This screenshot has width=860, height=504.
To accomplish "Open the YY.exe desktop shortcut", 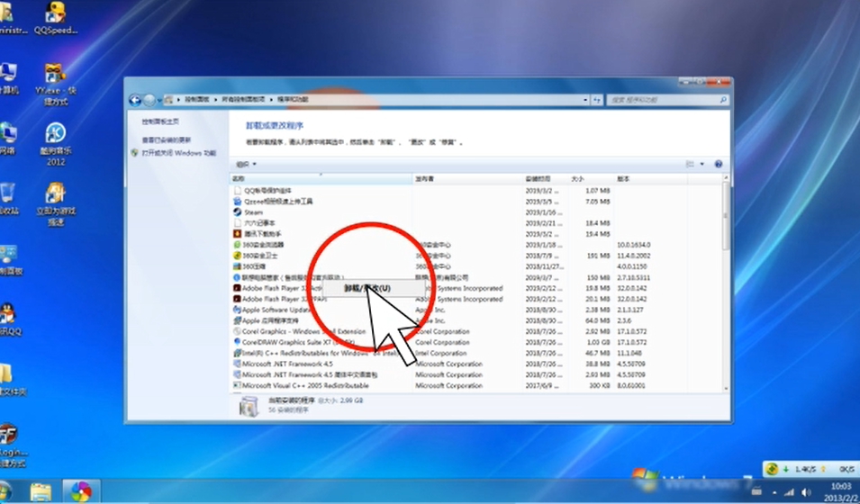I will 56,85.
